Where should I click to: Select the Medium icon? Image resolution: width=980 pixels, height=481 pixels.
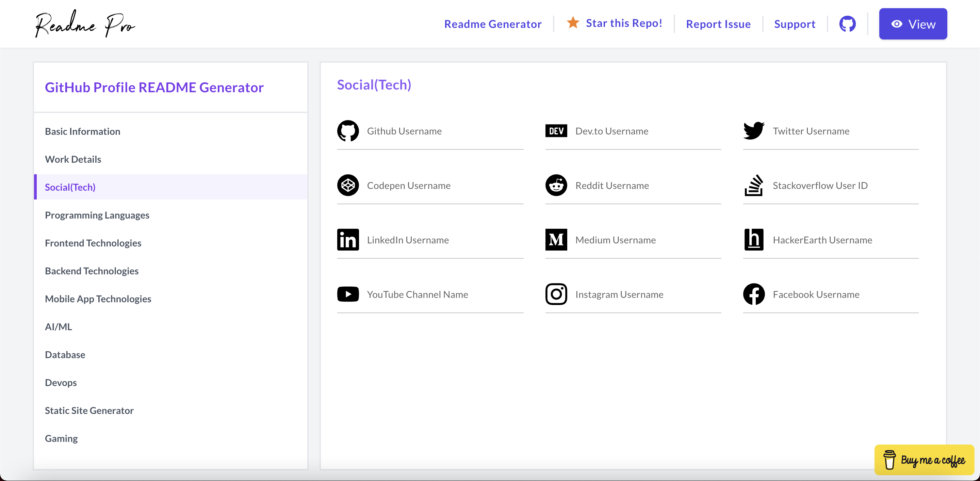click(x=556, y=240)
